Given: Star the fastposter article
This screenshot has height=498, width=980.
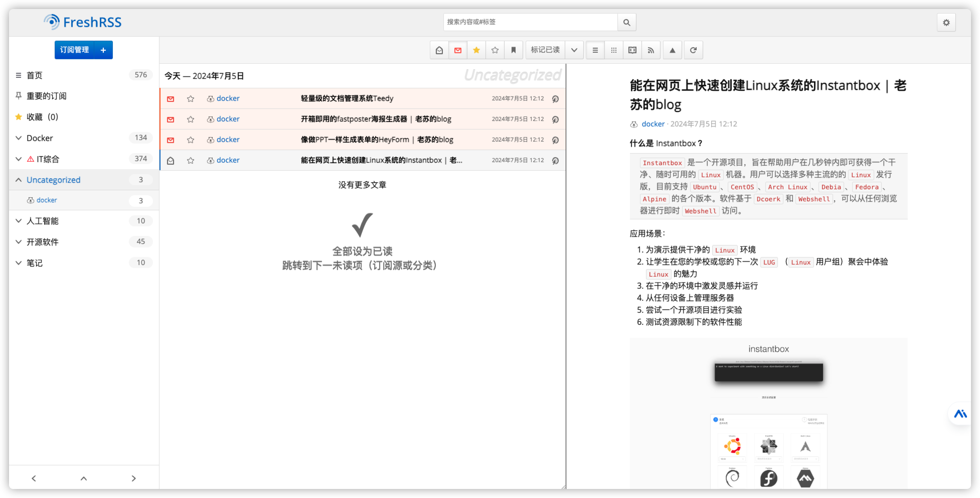Looking at the screenshot, I should pos(191,119).
